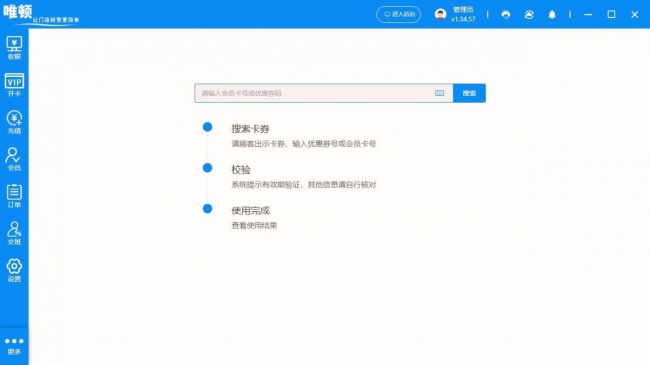Open the 收银 cashier icon in sidebar
Screen dimensions: 650x365
(14, 48)
